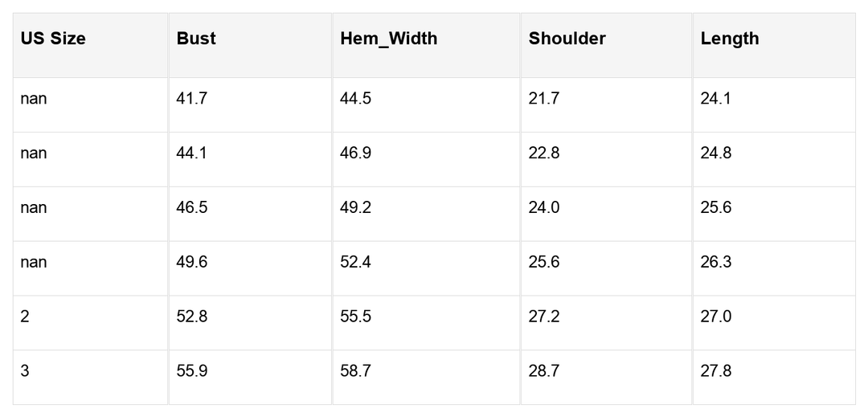Click the US Size column header
This screenshot has height=417, width=868.
pyautogui.click(x=53, y=39)
